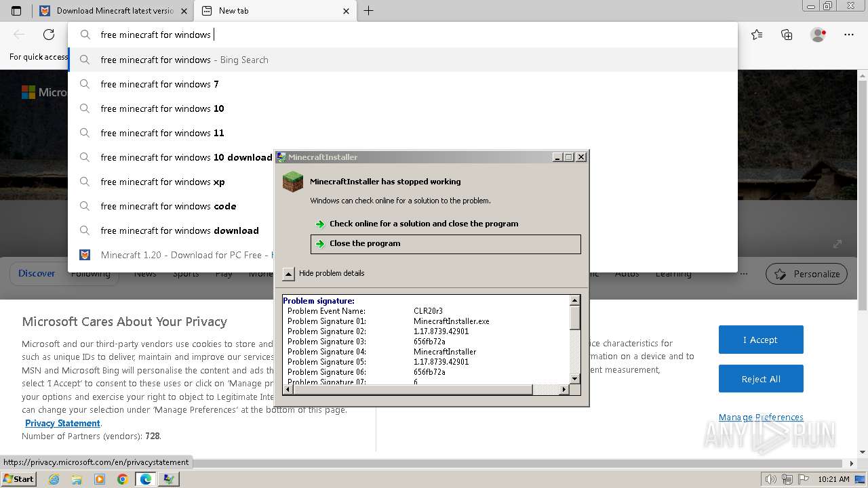Screen dimensions: 868x488
Task: Open a new browser tab with plus
Action: (368, 11)
